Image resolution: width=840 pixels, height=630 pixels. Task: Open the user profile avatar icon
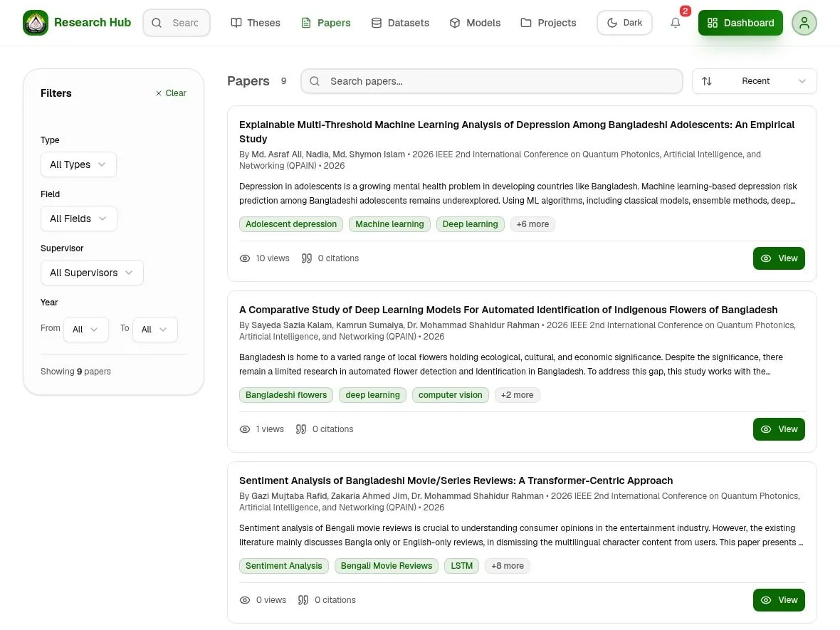(804, 23)
